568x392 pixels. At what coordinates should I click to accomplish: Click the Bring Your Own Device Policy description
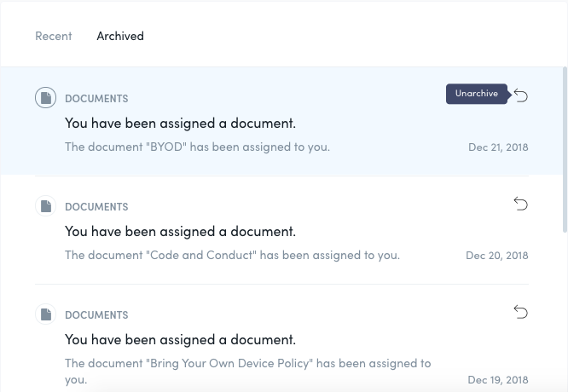248,372
